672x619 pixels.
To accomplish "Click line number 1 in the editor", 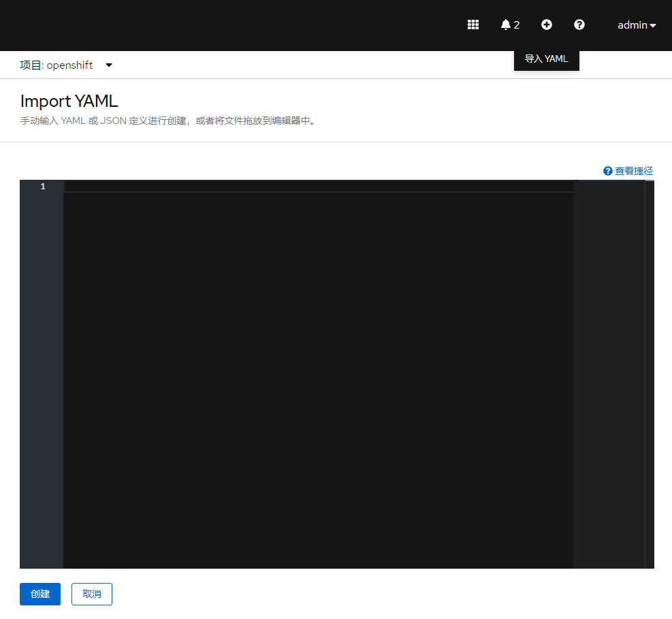I will (x=42, y=185).
